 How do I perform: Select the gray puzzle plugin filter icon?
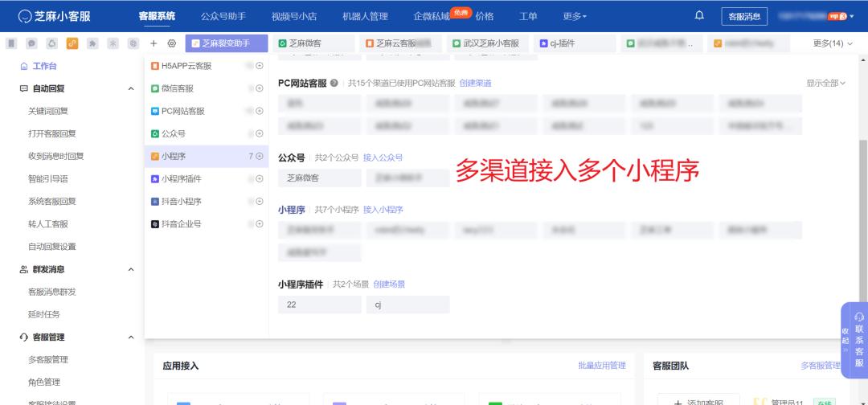[92, 43]
